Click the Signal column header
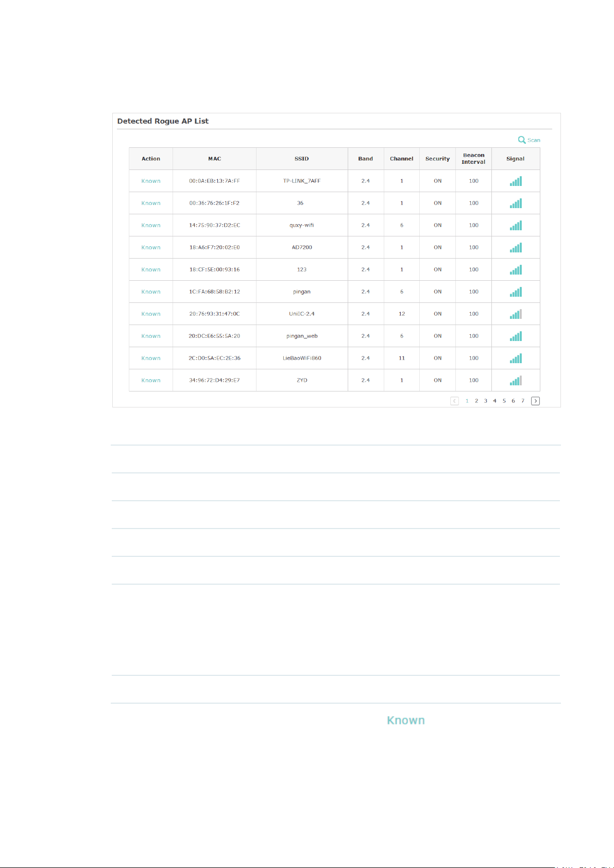Image resolution: width=614 pixels, height=868 pixels. (516, 159)
